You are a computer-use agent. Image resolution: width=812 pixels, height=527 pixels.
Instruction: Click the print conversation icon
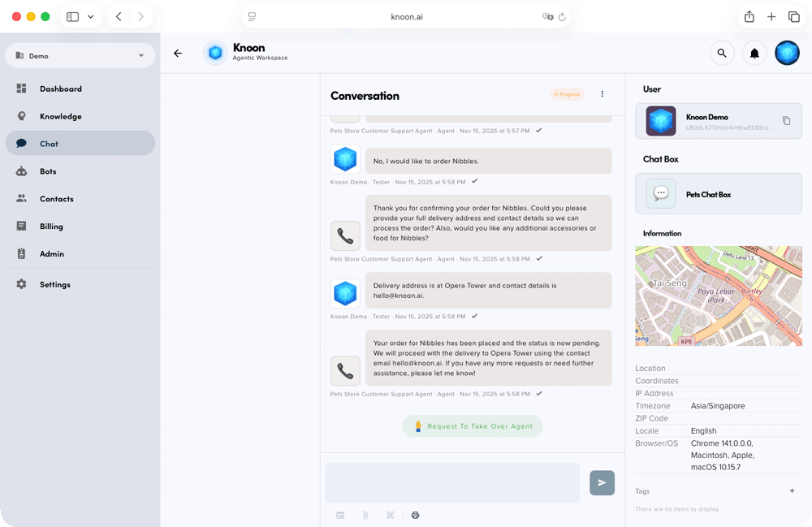(x=415, y=515)
